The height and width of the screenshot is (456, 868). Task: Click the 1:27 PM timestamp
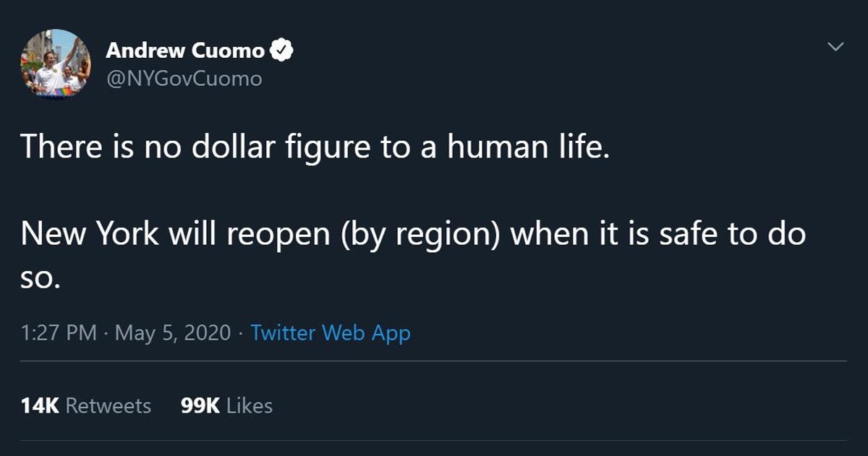tap(59, 333)
